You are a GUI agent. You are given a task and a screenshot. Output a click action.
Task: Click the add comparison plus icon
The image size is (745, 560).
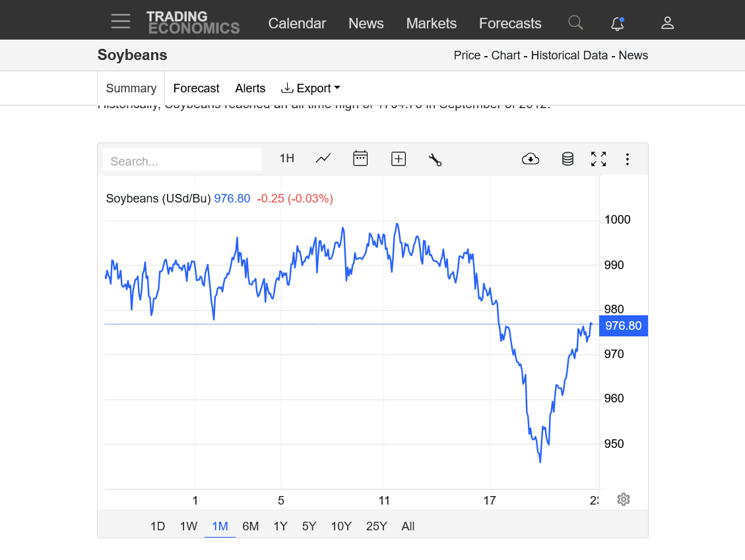(399, 158)
